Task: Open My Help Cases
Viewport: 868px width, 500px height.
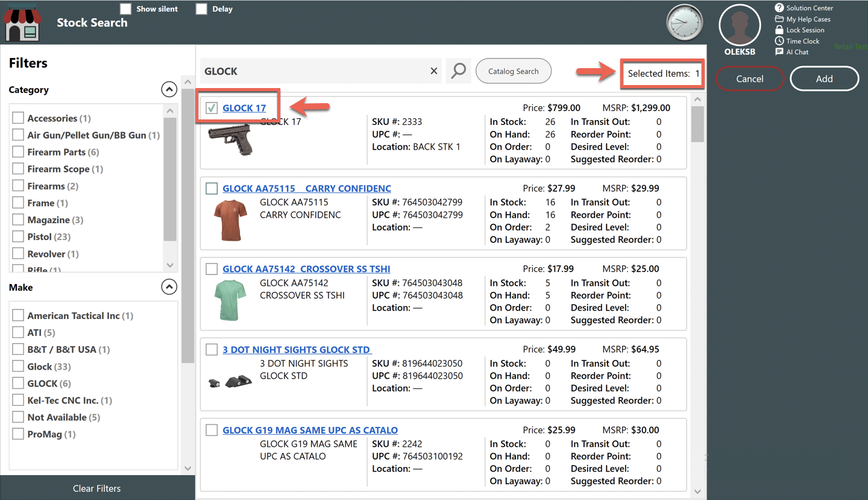Action: [808, 19]
